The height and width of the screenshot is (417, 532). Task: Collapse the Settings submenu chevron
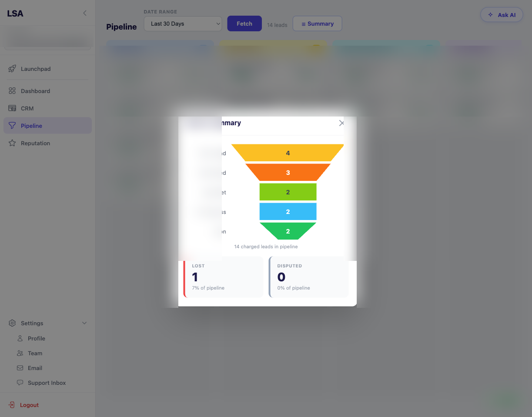pos(84,323)
